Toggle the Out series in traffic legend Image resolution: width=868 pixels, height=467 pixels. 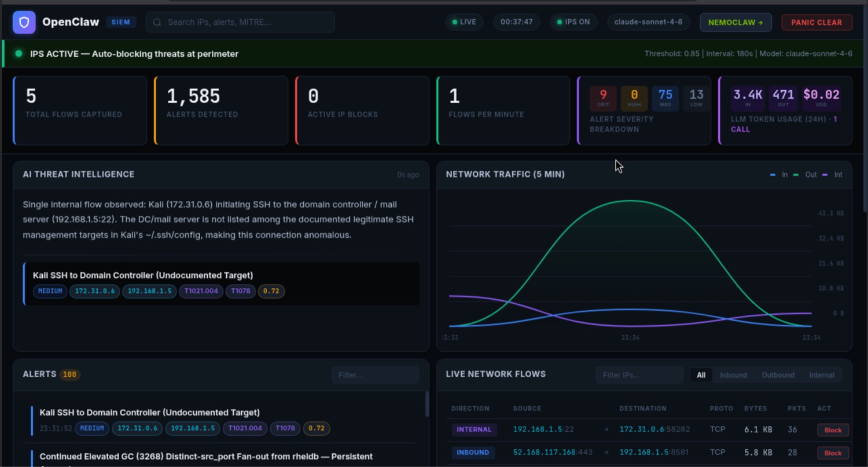pos(805,175)
